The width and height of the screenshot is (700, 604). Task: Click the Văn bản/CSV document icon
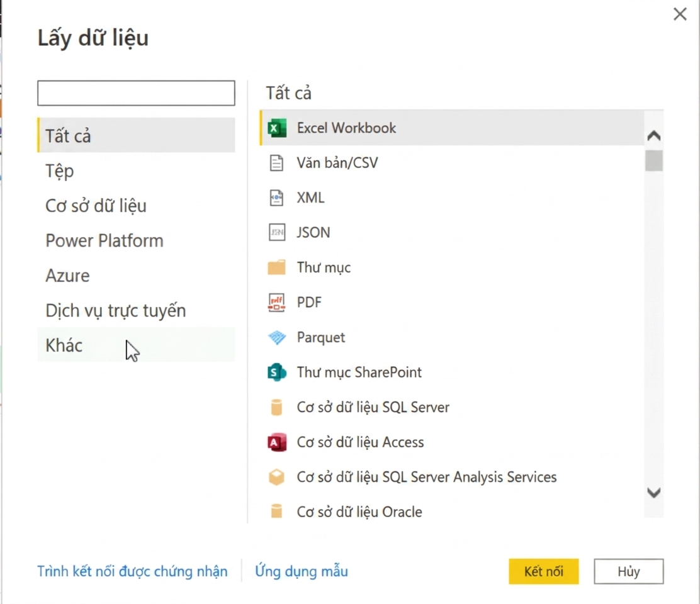pyautogui.click(x=277, y=163)
